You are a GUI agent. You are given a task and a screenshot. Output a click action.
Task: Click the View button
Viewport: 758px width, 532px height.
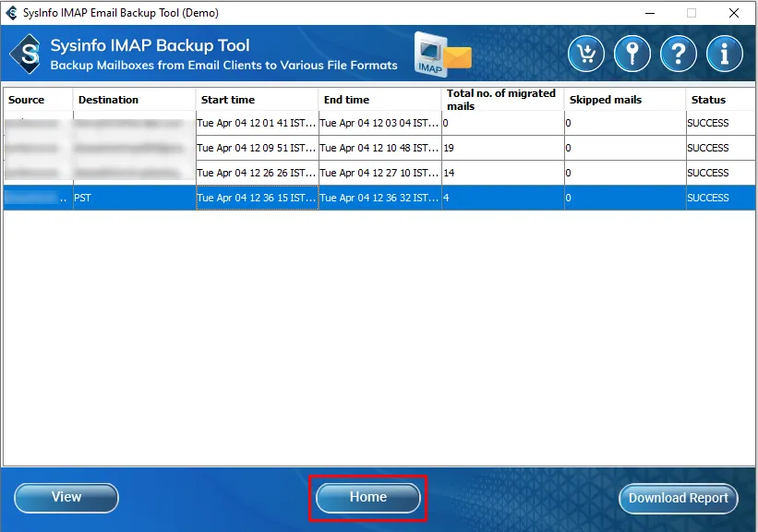pos(66,498)
